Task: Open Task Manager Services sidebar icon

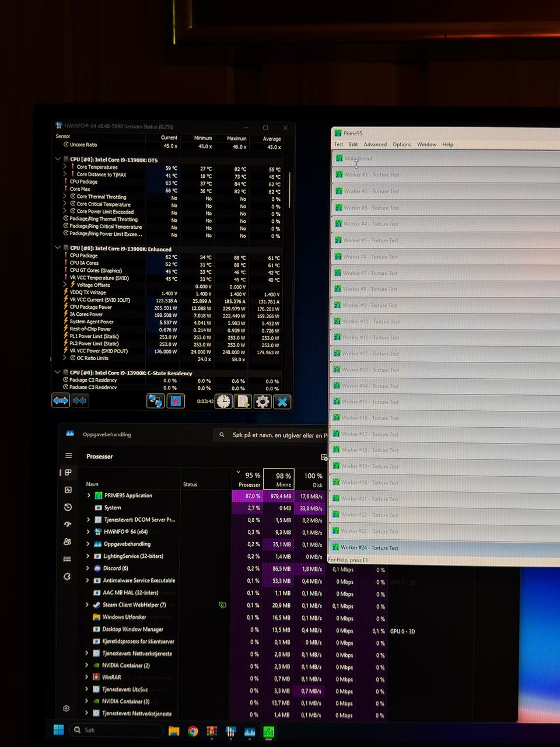Action: tap(67, 577)
